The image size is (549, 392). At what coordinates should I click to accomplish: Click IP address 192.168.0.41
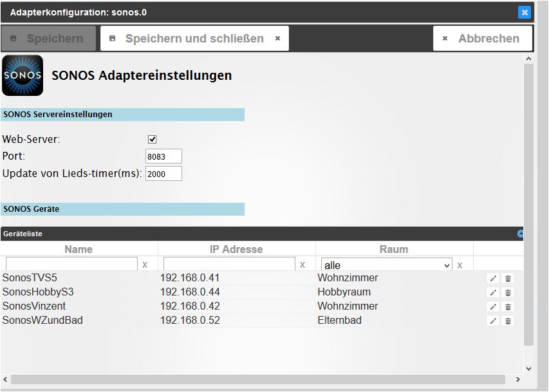(190, 278)
